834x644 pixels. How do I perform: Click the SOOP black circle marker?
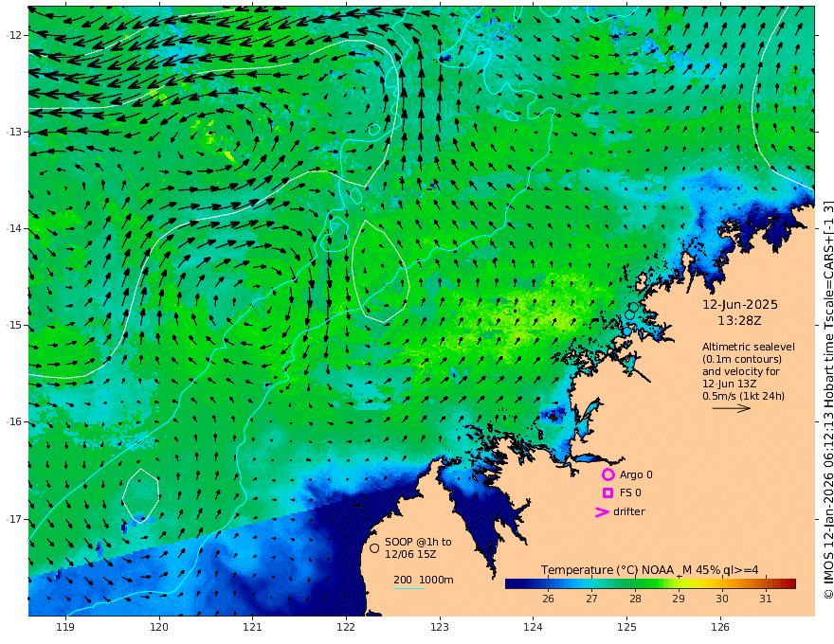point(374,547)
